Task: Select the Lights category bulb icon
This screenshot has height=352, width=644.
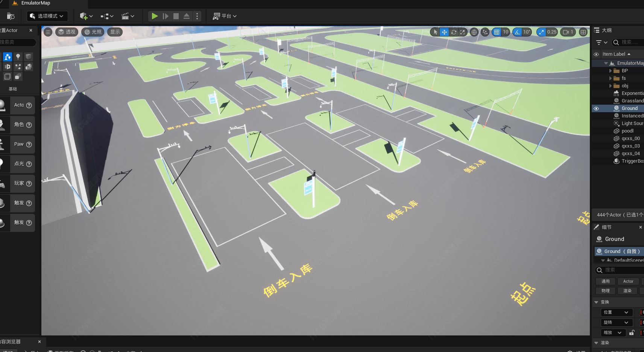Action: pos(18,57)
